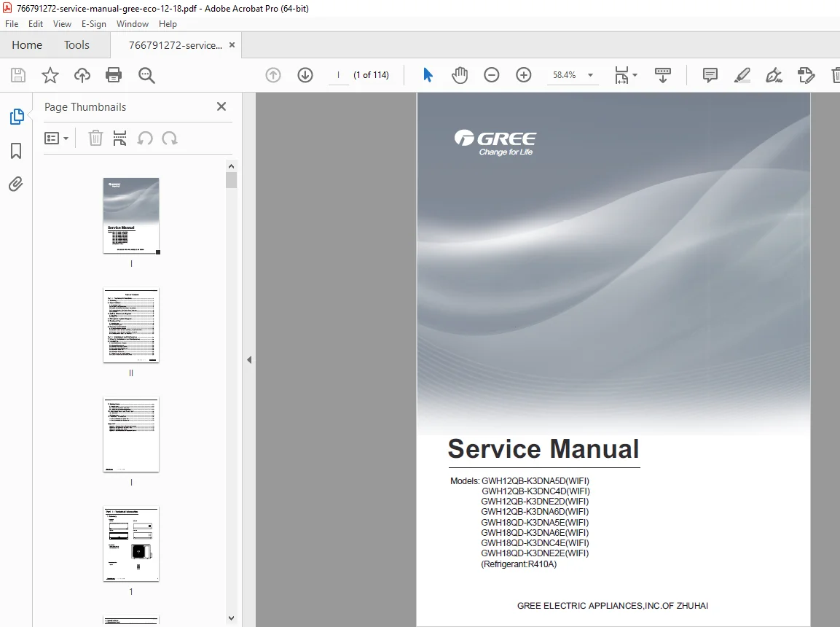The height and width of the screenshot is (627, 840).
Task: Go to the next page arrow
Action: (x=305, y=75)
